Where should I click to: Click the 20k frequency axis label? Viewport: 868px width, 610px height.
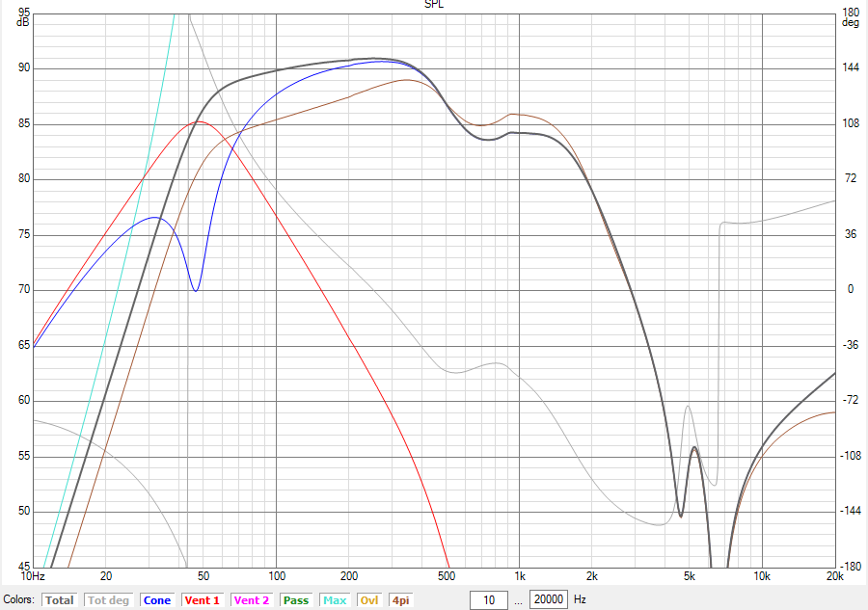tap(835, 576)
